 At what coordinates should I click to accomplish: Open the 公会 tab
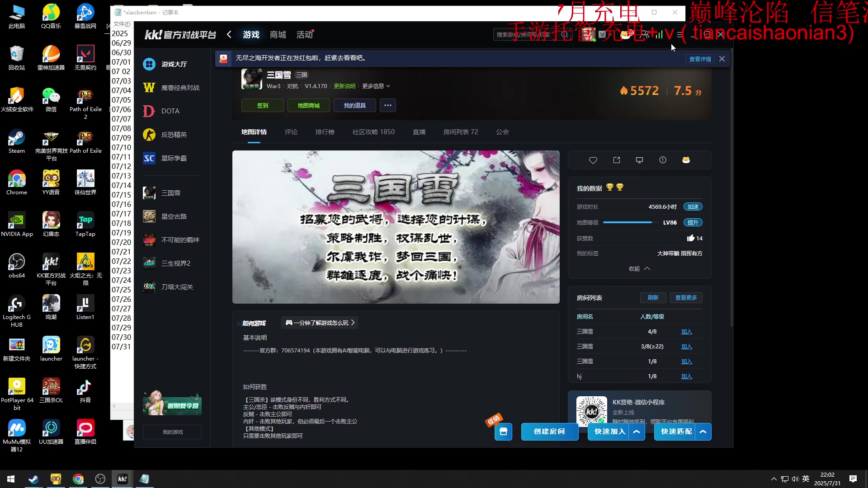click(502, 132)
